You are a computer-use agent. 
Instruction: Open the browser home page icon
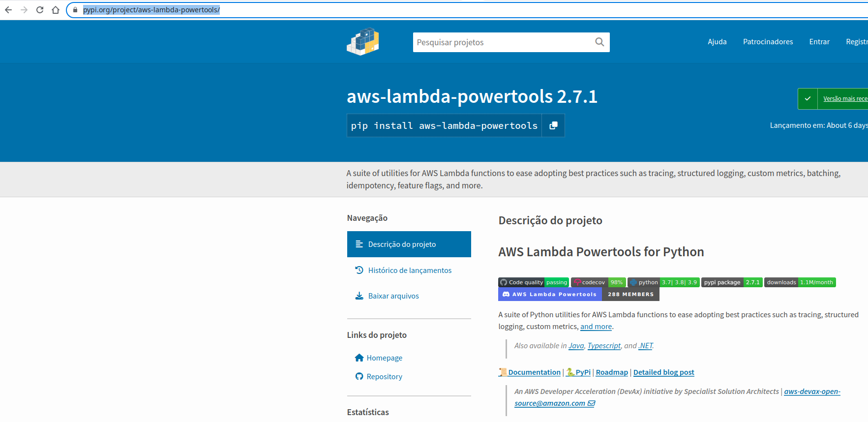(56, 10)
